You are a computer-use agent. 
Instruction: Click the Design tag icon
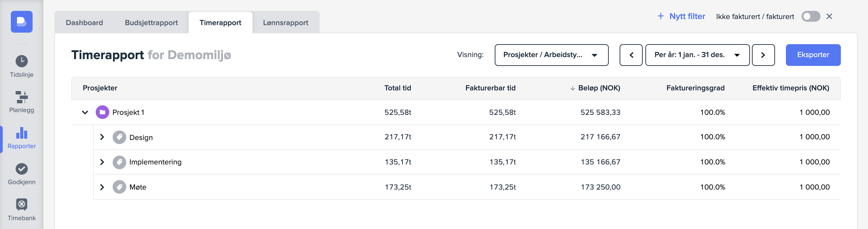[x=119, y=137]
